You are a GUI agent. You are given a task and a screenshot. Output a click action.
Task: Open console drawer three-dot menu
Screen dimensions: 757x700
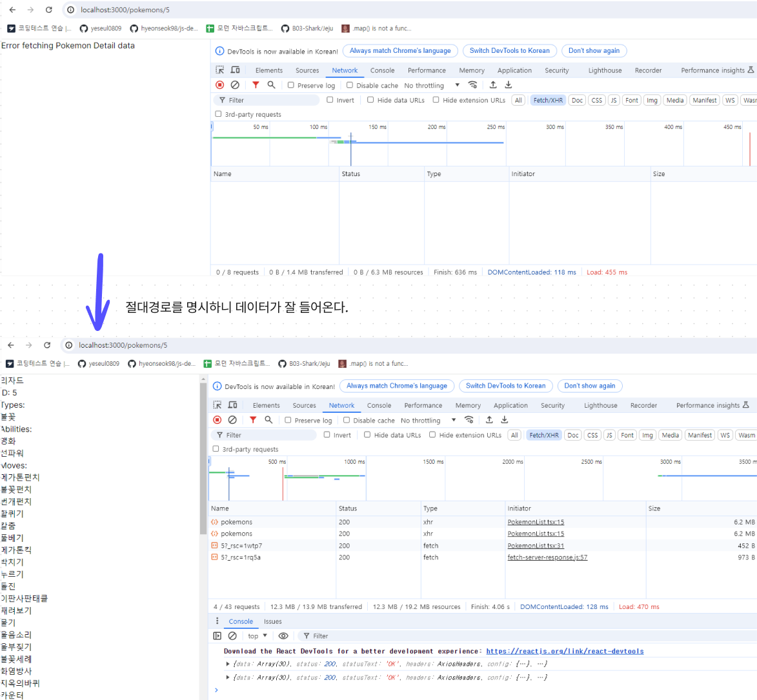tap(217, 621)
